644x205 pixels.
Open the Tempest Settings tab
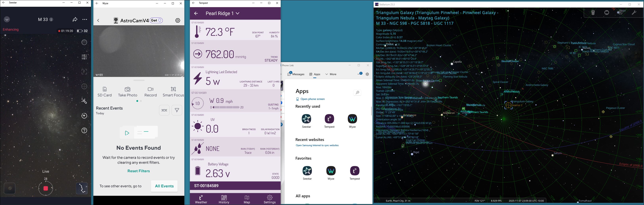tap(270, 199)
